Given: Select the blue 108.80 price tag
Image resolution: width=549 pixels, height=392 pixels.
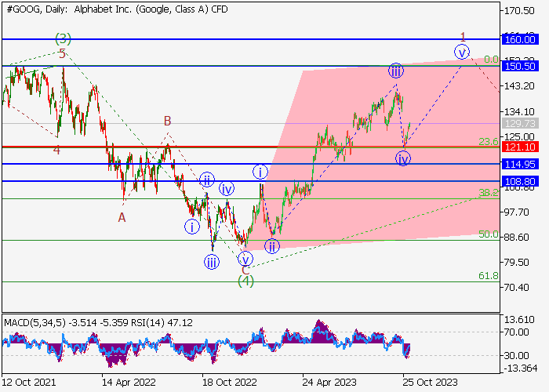Looking at the screenshot, I should coord(520,181).
